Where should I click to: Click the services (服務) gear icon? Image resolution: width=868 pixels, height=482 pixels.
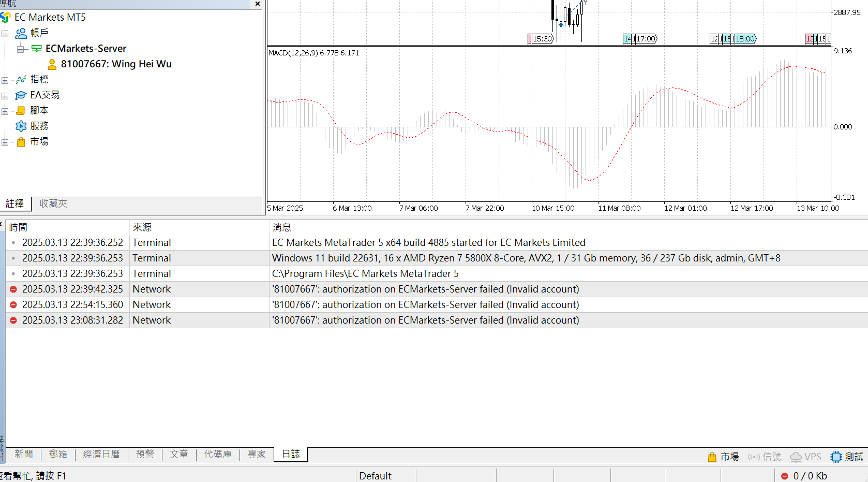coord(21,126)
